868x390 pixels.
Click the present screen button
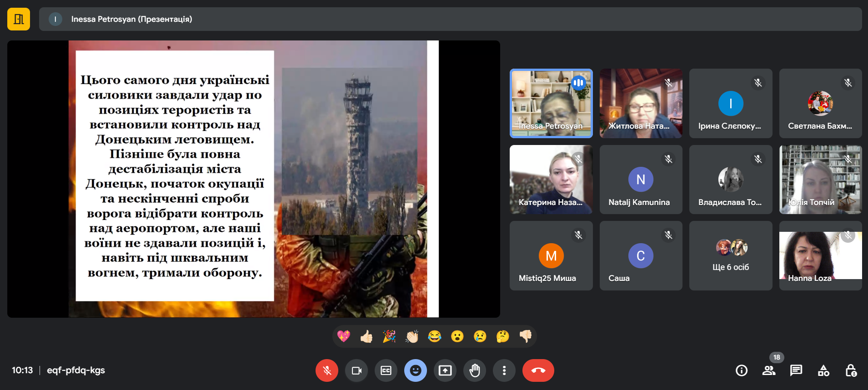click(x=445, y=370)
